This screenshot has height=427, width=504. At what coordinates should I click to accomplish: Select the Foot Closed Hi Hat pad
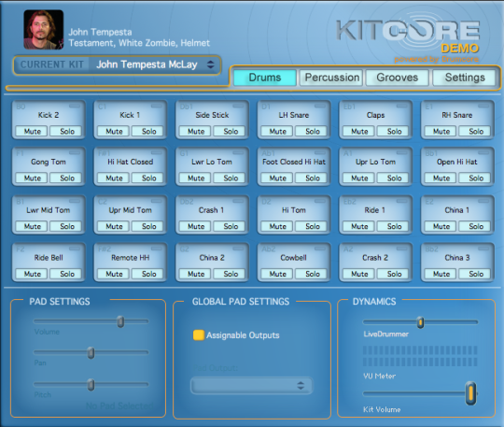pos(293,162)
